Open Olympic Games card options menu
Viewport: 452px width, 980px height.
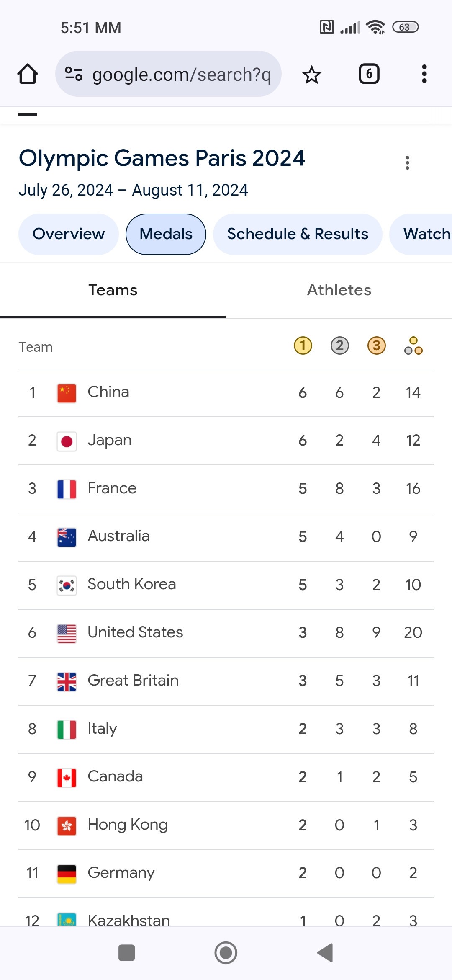(407, 162)
